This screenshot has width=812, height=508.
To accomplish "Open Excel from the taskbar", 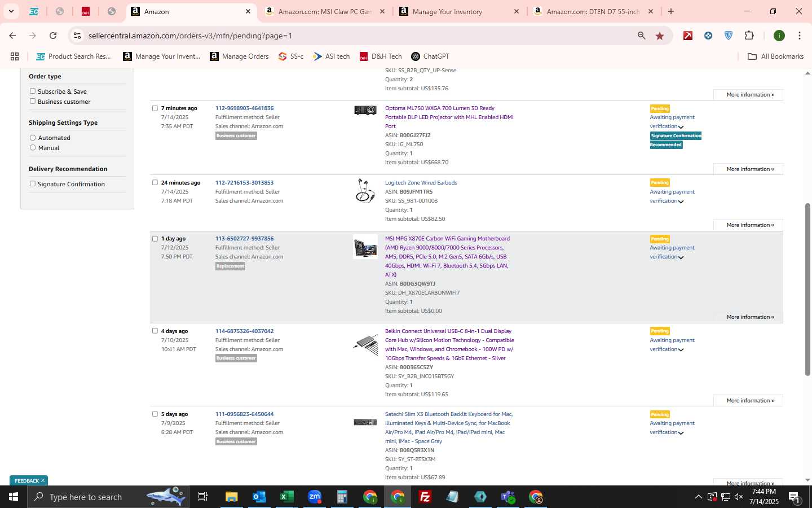I will [286, 497].
